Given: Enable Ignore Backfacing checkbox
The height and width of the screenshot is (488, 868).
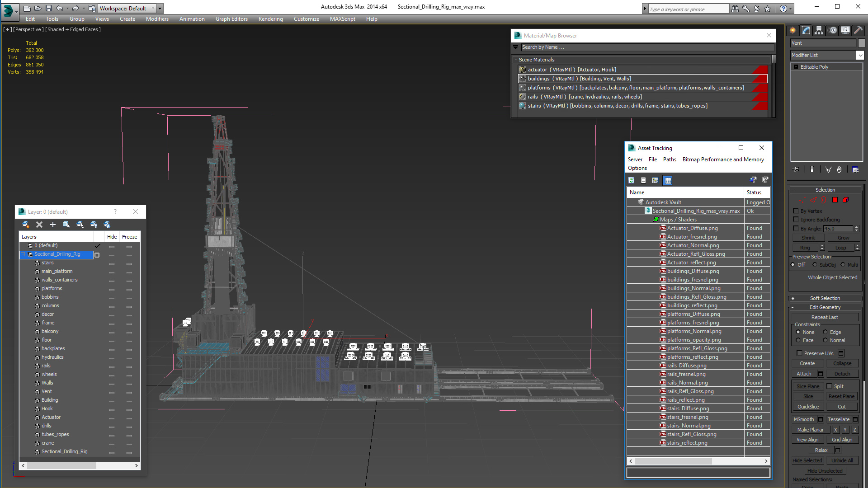Looking at the screenshot, I should pos(796,220).
